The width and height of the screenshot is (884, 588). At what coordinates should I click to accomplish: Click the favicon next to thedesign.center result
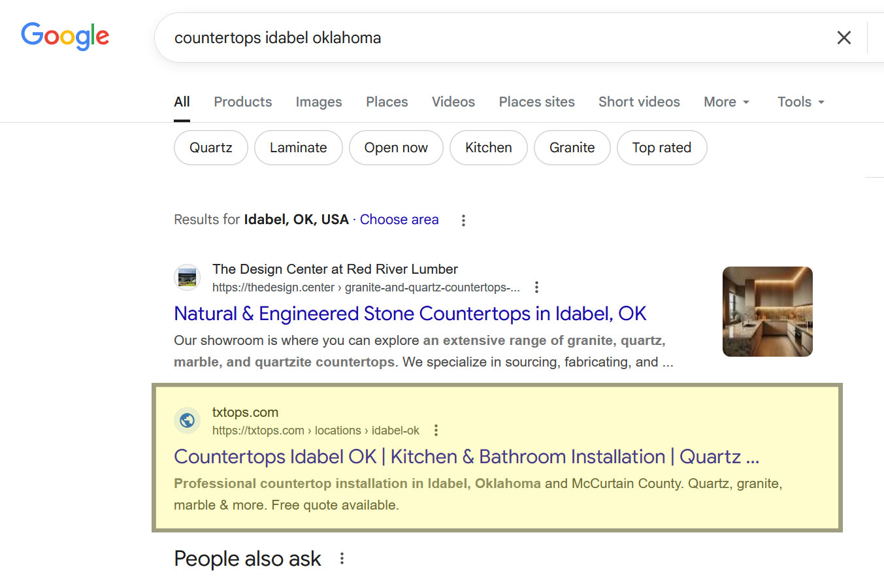188,278
